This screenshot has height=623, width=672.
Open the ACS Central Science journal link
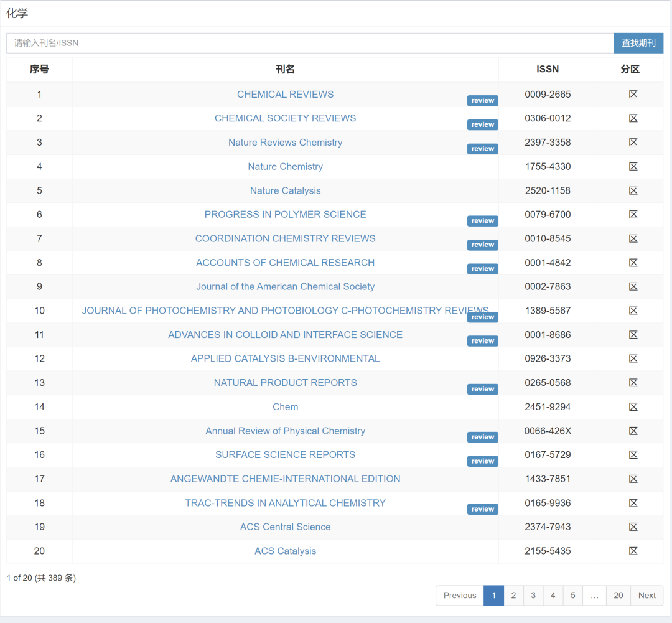[285, 527]
